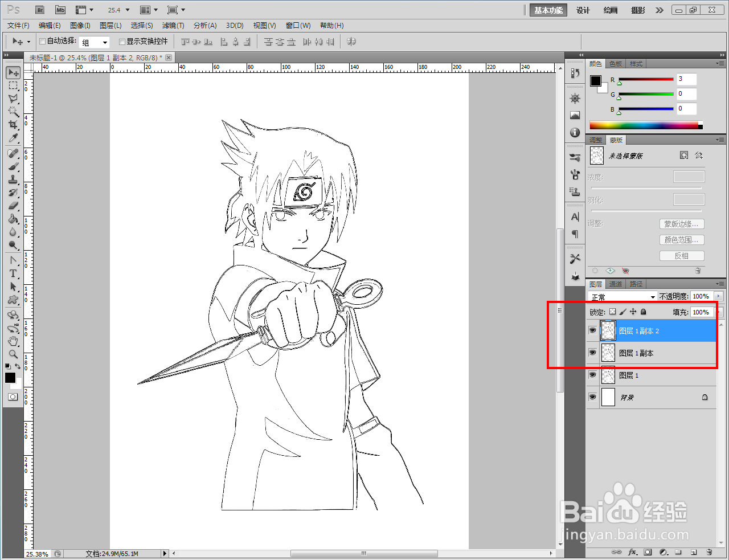Open the Screen Mode dropdown
The height and width of the screenshot is (560, 729).
[x=176, y=10]
